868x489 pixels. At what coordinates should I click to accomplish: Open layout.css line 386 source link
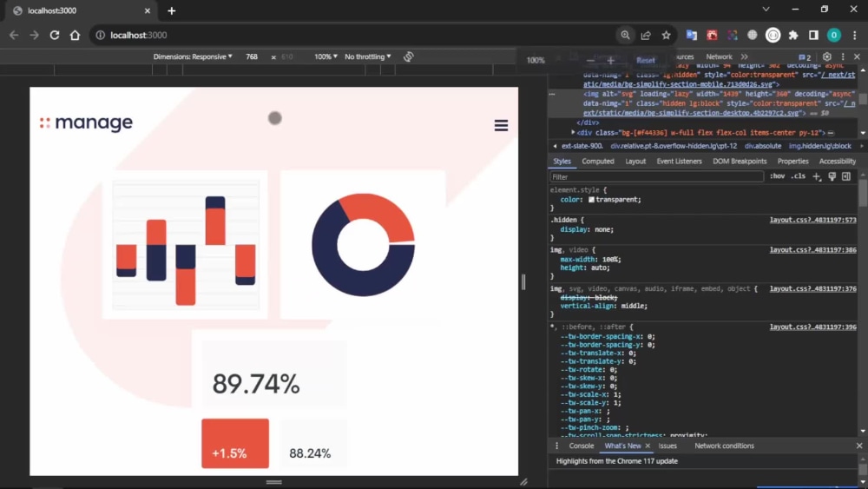click(812, 250)
